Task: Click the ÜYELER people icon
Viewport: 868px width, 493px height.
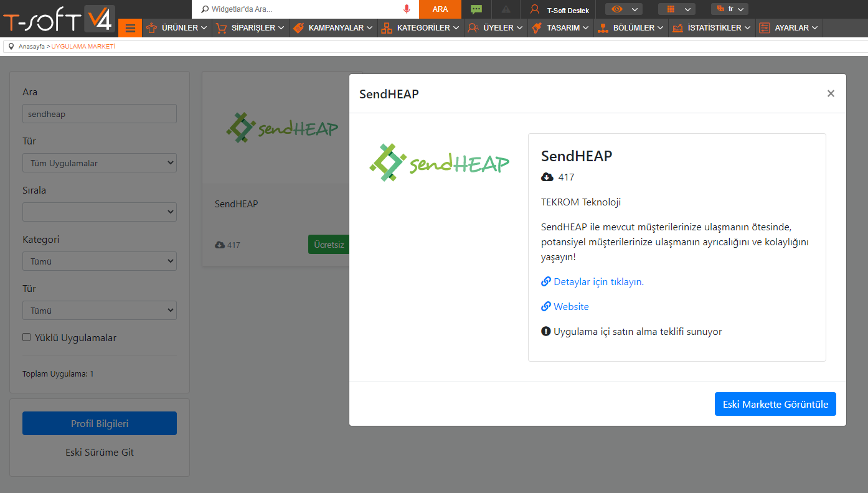Action: 473,28
